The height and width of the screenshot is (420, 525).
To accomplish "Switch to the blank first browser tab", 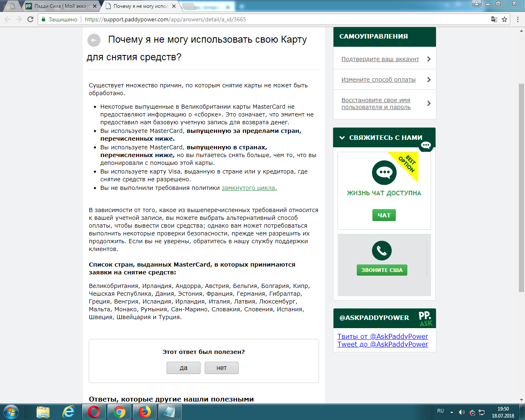I will pyautogui.click(x=12, y=6).
